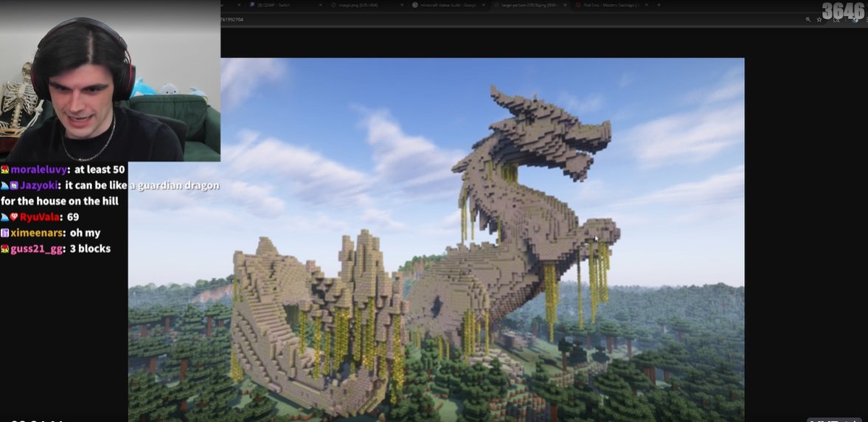Viewport: 868px width, 422px height.
Task: Click username RyuVala in chat
Action: (39, 217)
